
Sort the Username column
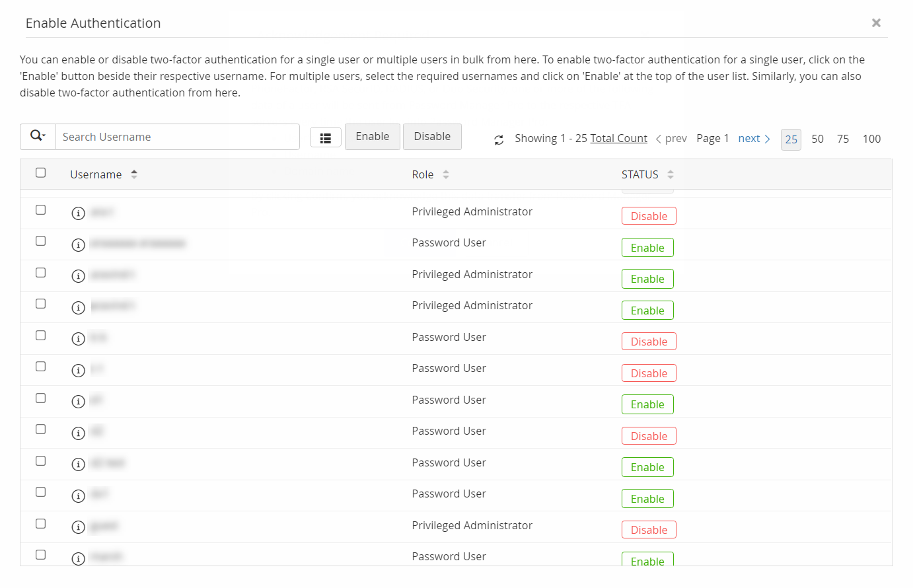pyautogui.click(x=133, y=174)
